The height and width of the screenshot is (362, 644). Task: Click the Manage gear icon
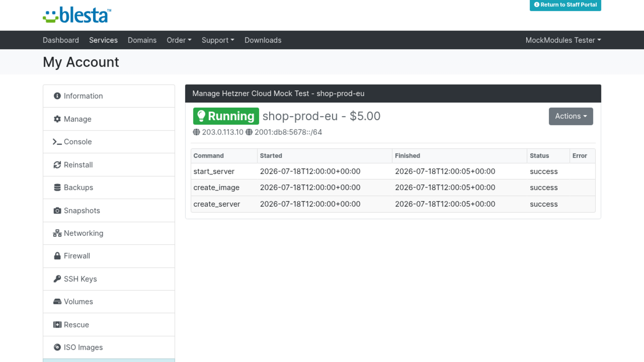(x=57, y=119)
